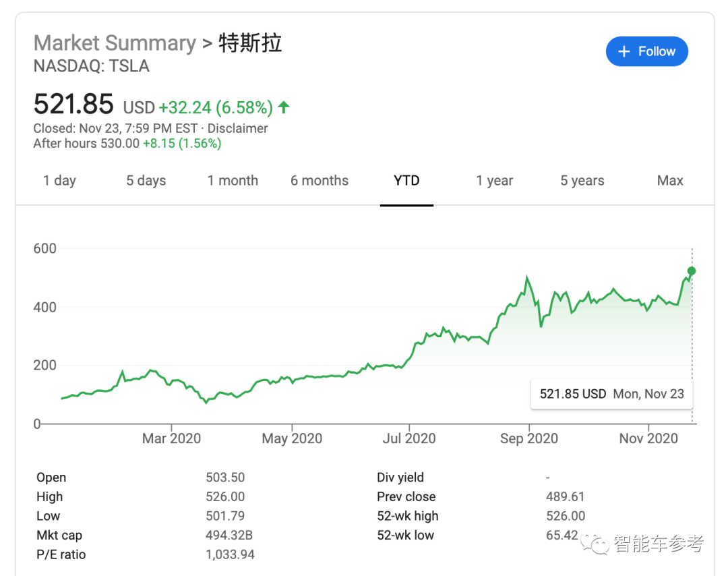This screenshot has height=576, width=728.
Task: Click the NASDAQ: TSLA ticker text
Action: point(92,66)
